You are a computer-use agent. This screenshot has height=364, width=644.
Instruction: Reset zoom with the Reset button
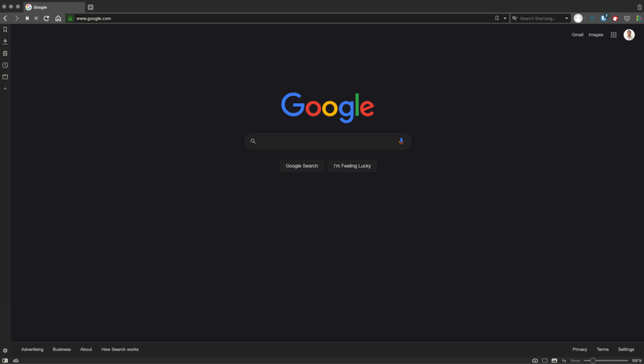coord(575,361)
